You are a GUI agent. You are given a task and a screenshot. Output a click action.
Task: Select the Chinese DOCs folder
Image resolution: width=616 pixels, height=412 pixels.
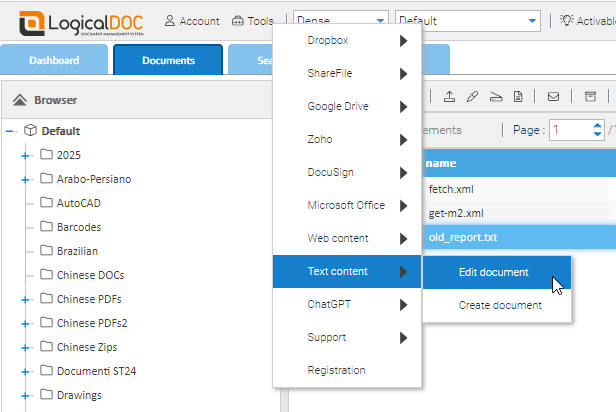pyautogui.click(x=90, y=275)
